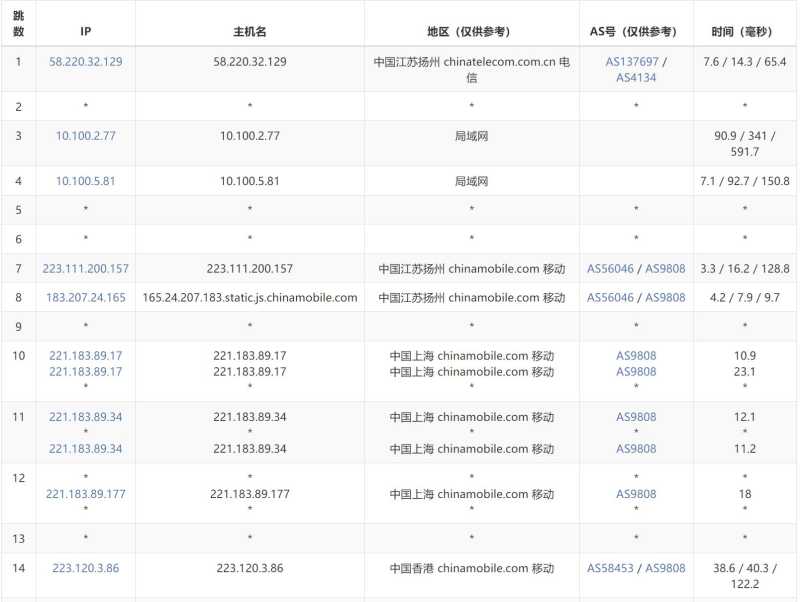The image size is (800, 602).
Task: Open the 221.183.89.177 link on hop 12
Action: point(86,494)
